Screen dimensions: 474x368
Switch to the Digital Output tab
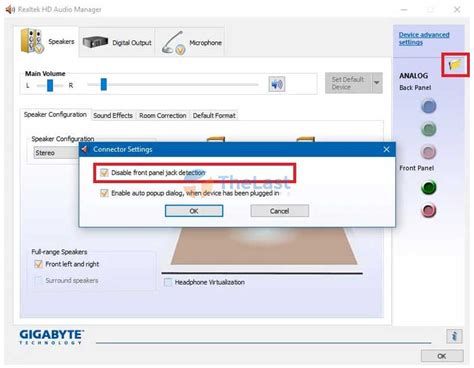click(x=117, y=43)
